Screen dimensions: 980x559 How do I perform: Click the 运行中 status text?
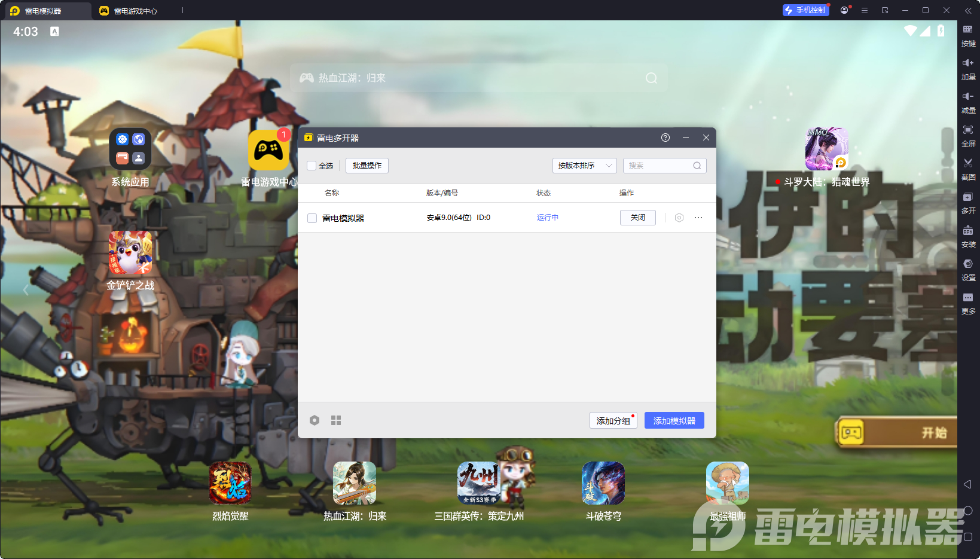coord(548,218)
